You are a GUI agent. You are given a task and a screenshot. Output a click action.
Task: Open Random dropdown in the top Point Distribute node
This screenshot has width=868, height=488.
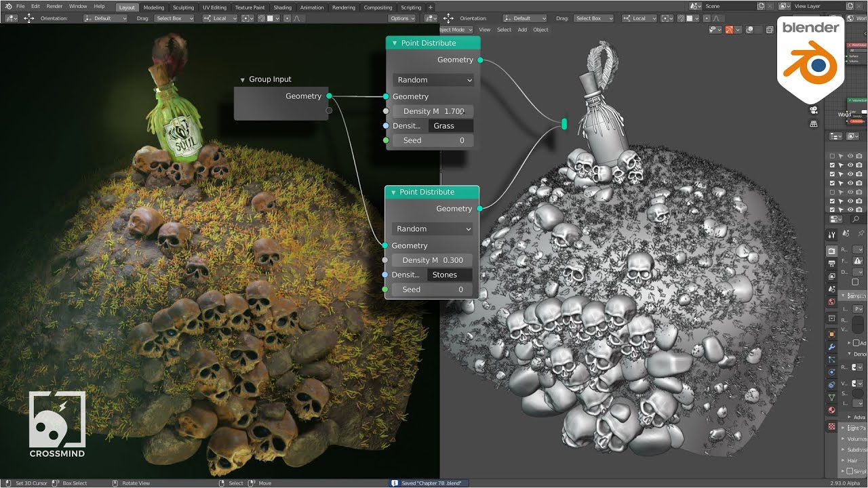[433, 80]
